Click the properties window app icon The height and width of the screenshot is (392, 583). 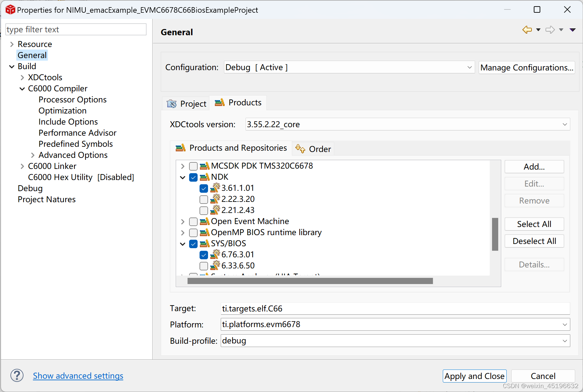10,10
